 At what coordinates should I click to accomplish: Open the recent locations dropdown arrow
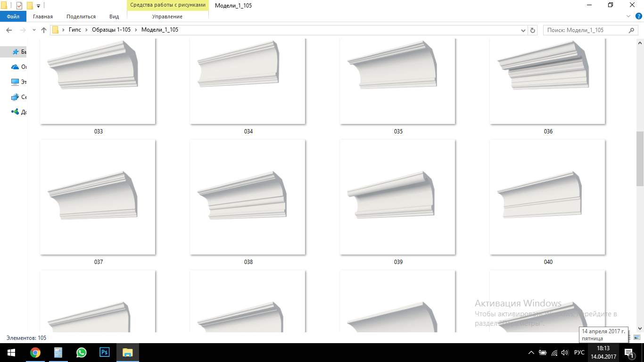coord(34,30)
